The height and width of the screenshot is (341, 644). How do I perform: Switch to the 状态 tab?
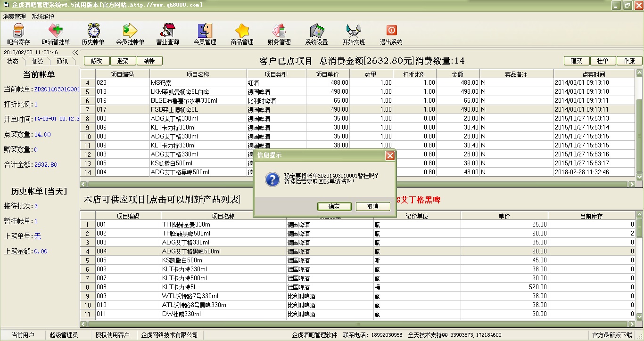coord(13,61)
